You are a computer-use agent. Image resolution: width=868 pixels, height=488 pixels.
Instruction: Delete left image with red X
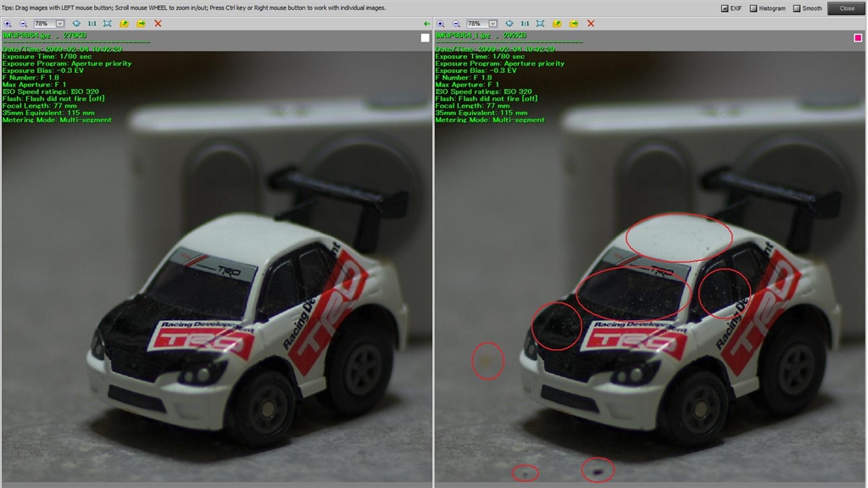(158, 24)
